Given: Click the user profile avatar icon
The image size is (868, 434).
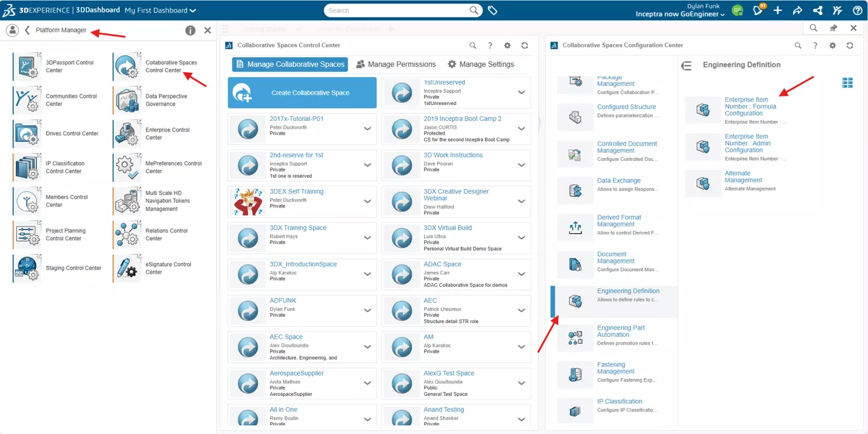Looking at the screenshot, I should click(x=737, y=11).
